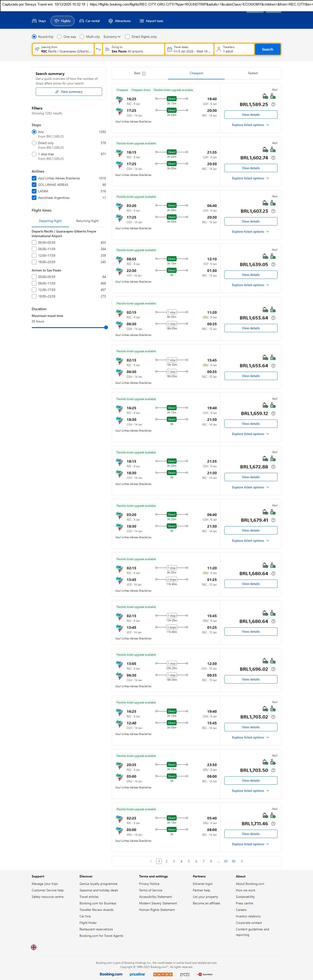This screenshot has width=313, height=980.
Task: Uncheck the LATAM airline filter
Action: click(x=34, y=191)
